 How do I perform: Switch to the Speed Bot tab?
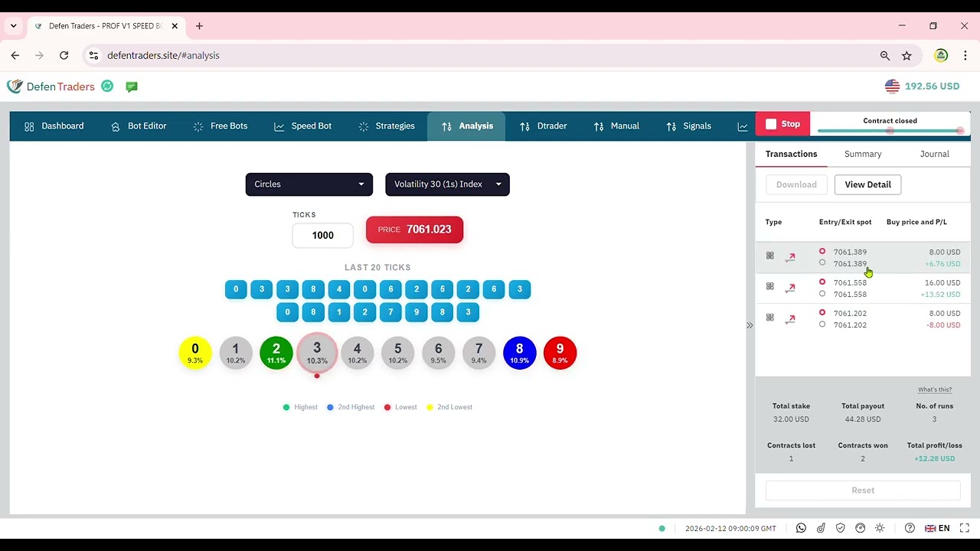[302, 126]
